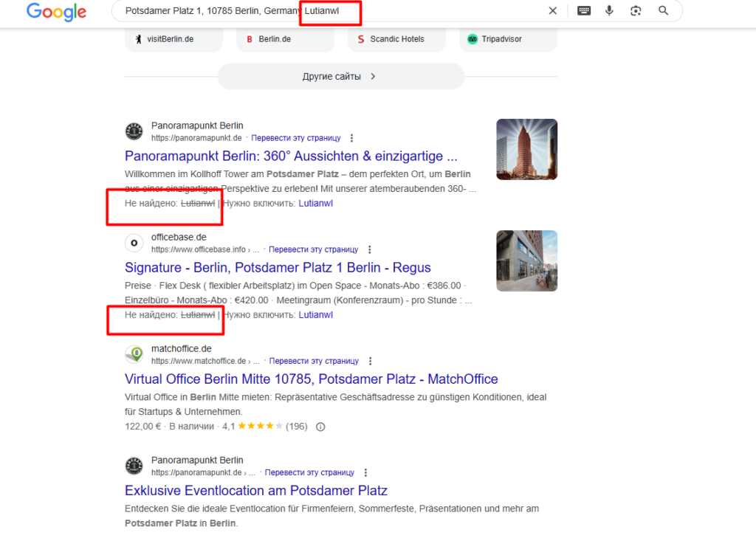Open the Exklusive Eventlocation am Potsdamer Platz result

(x=256, y=491)
